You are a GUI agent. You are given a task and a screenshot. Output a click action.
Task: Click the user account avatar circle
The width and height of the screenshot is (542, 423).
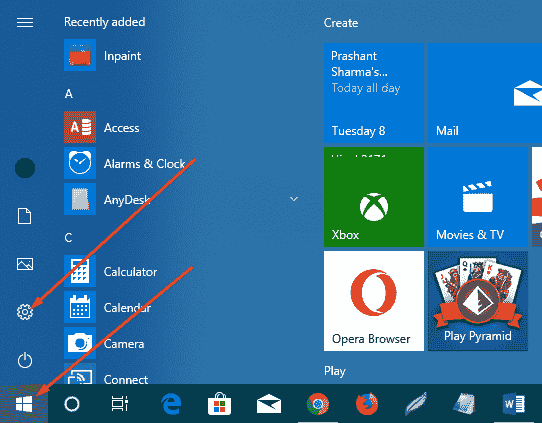tap(25, 168)
